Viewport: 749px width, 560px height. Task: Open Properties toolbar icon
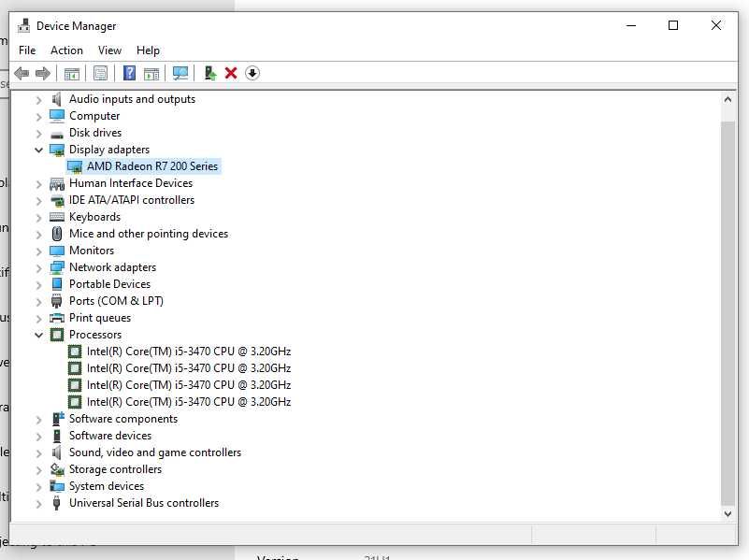[100, 74]
